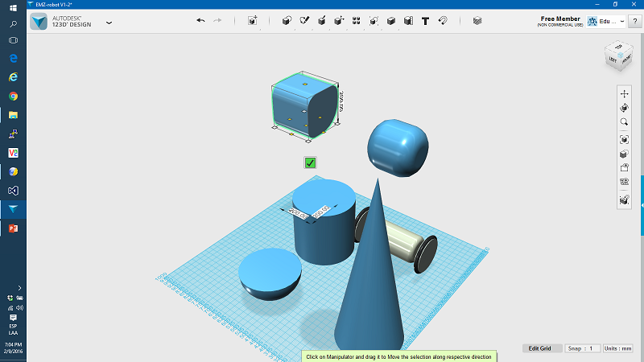Open the Units mm setting
644x362 pixels.
point(617,348)
